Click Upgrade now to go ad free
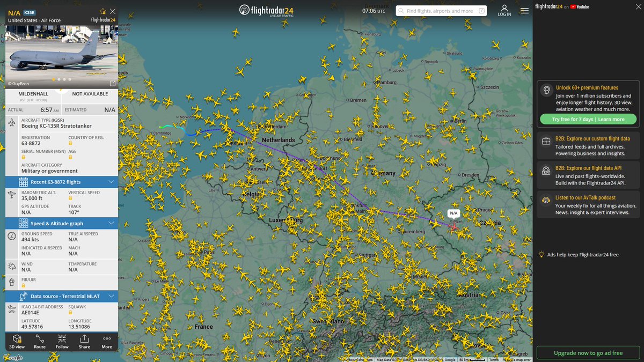 pyautogui.click(x=588, y=353)
